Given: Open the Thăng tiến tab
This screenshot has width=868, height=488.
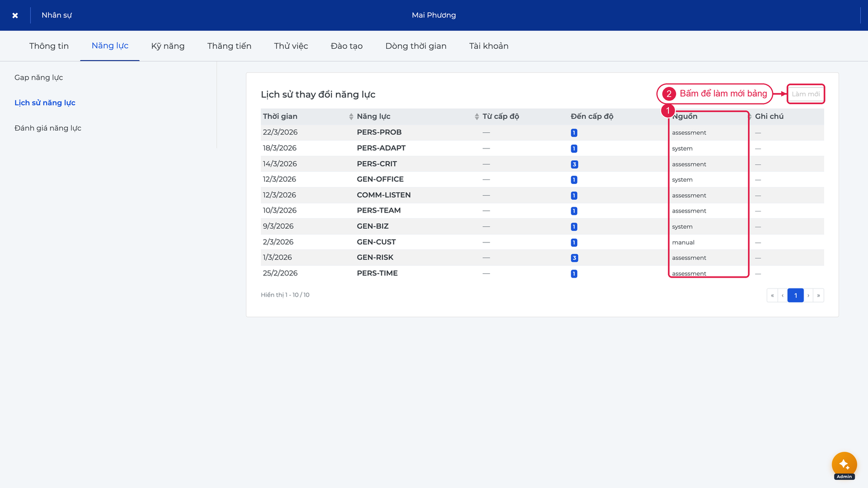Looking at the screenshot, I should pyautogui.click(x=229, y=46).
